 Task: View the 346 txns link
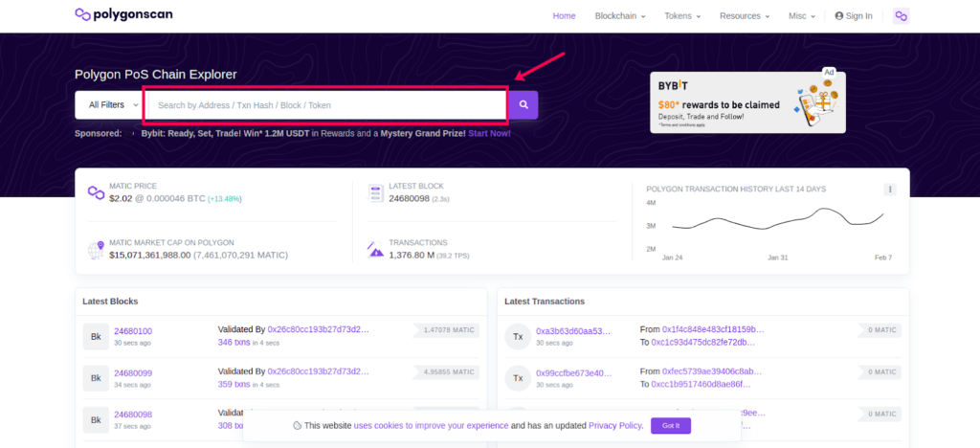234,343
